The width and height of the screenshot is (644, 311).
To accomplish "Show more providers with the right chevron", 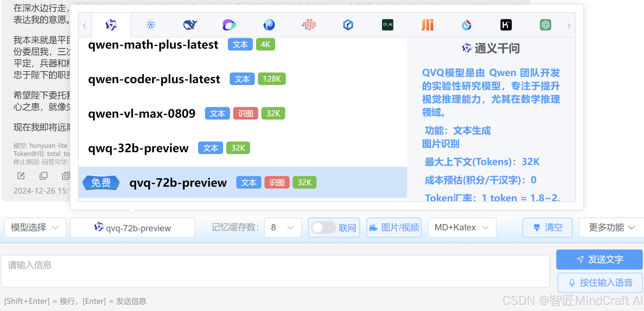I will tap(569, 26).
